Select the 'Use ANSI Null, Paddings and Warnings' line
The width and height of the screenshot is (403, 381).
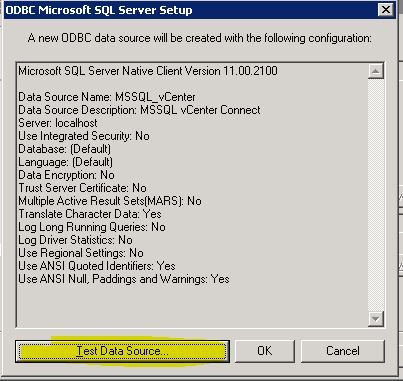124,279
